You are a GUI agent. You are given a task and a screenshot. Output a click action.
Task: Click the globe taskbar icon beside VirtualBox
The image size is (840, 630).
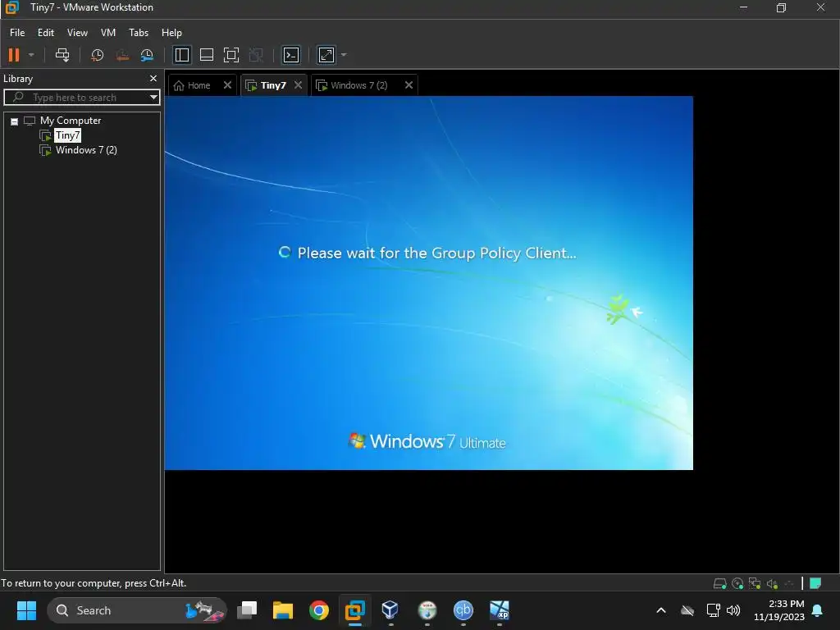(x=427, y=610)
